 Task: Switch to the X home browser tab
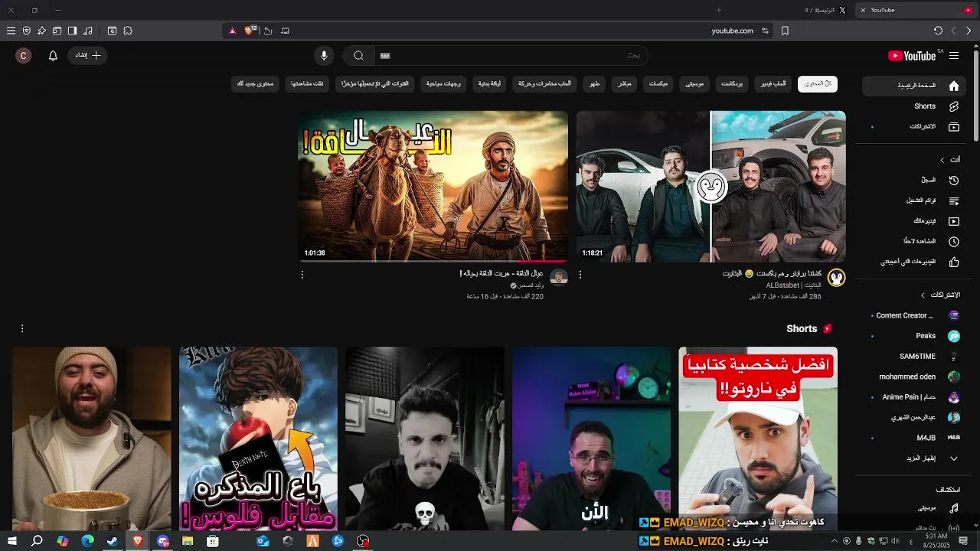tap(825, 10)
